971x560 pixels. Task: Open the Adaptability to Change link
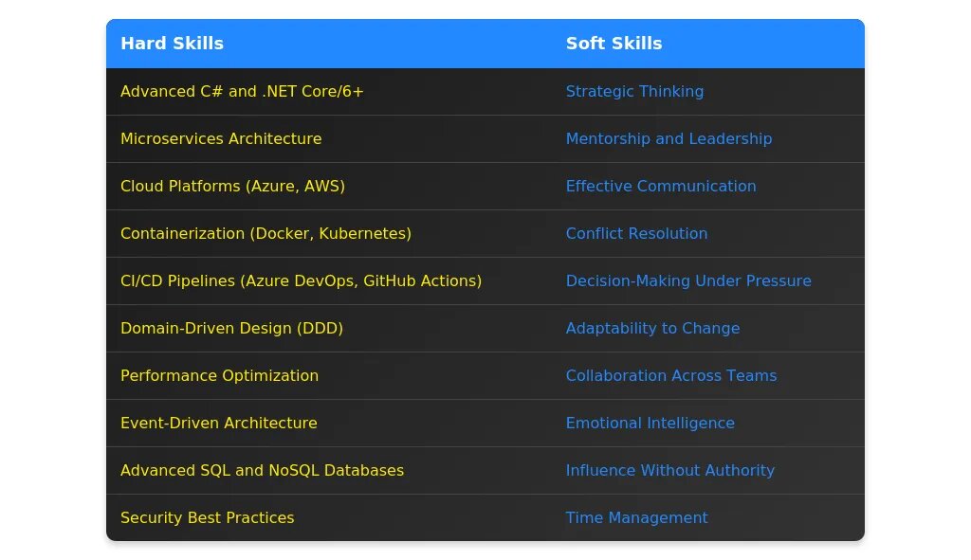click(x=652, y=329)
